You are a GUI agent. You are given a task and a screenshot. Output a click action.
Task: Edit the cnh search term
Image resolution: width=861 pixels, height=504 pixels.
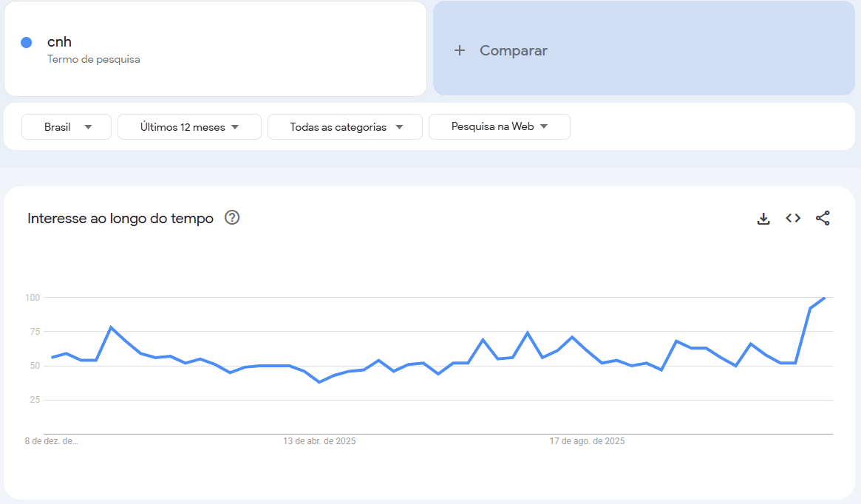[x=60, y=42]
